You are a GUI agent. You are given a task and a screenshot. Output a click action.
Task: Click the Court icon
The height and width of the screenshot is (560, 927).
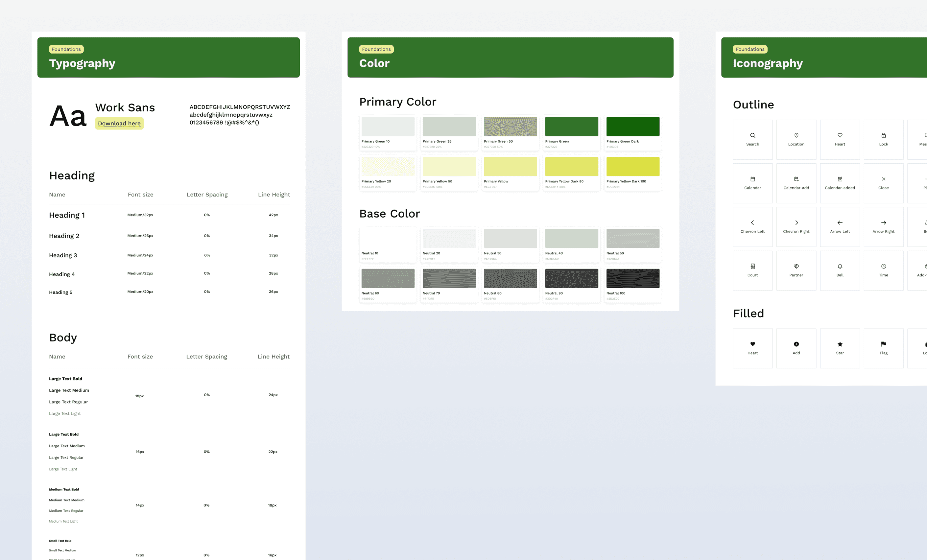(x=752, y=266)
